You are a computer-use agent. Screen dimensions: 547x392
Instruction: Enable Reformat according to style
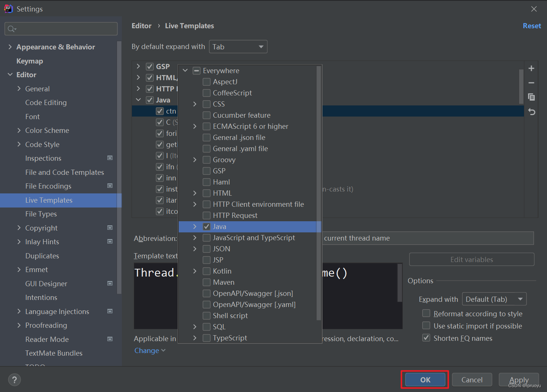[x=426, y=314]
